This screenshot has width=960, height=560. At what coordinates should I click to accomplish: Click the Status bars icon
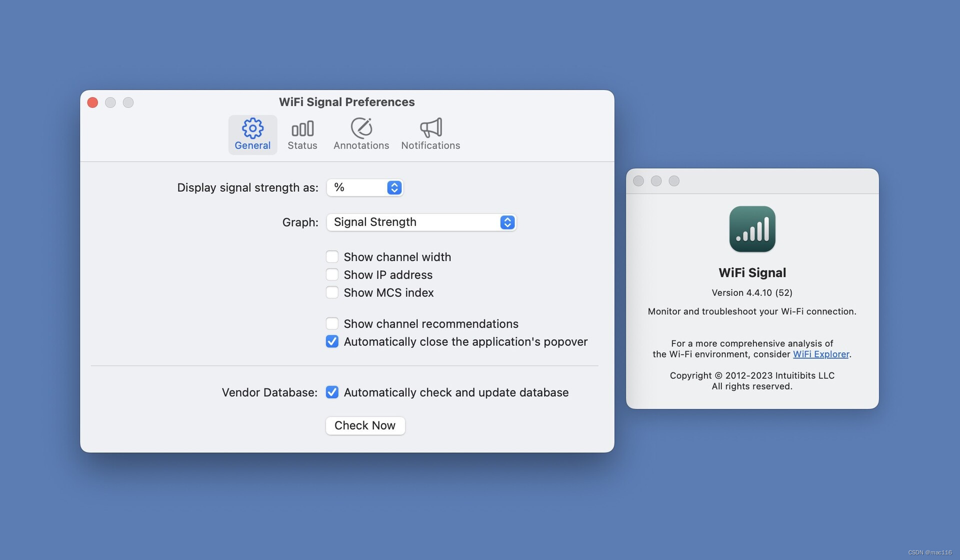[x=302, y=128]
